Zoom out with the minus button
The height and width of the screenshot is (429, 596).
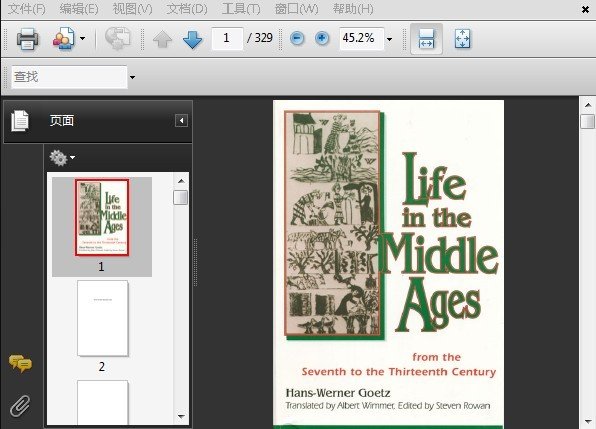[297, 38]
